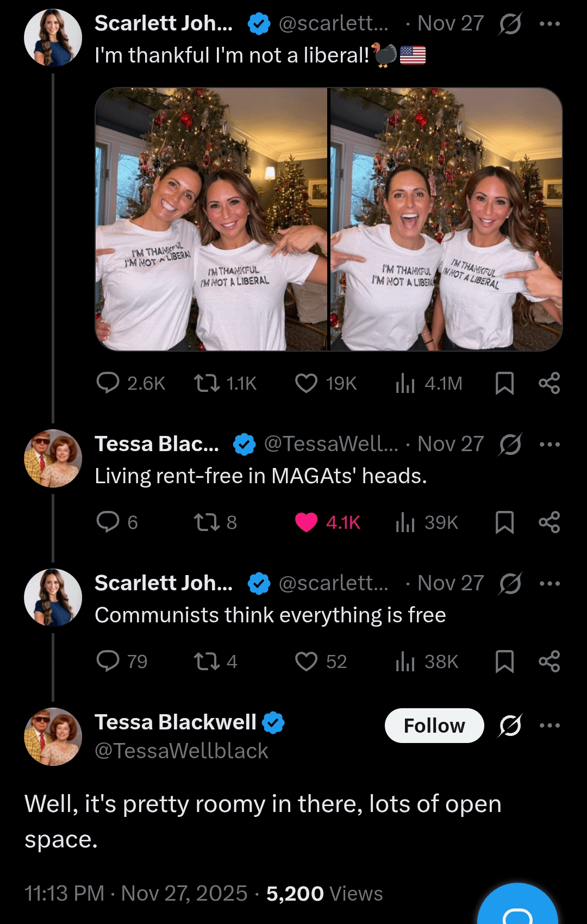Open right photo of women pointing at shirts
This screenshot has width=587, height=924.
[x=446, y=219]
